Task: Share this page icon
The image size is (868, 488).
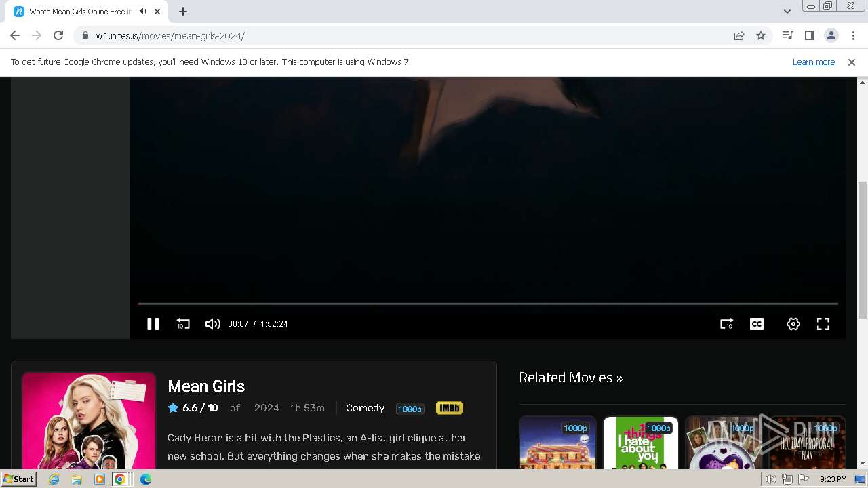Action: coord(739,35)
